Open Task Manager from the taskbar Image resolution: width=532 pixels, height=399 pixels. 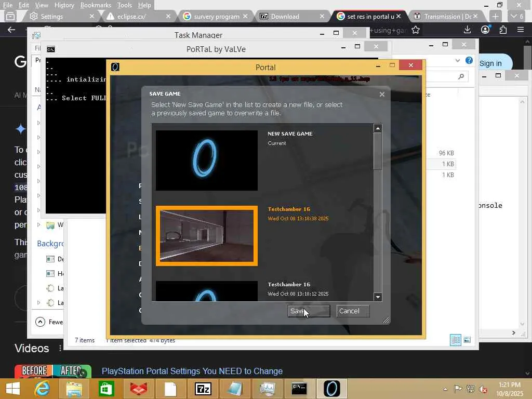[x=267, y=389]
